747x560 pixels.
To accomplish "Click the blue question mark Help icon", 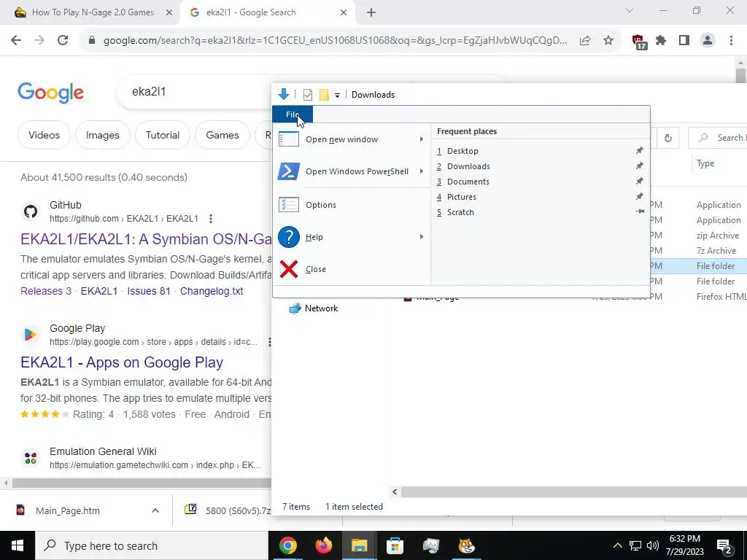I will (x=289, y=237).
